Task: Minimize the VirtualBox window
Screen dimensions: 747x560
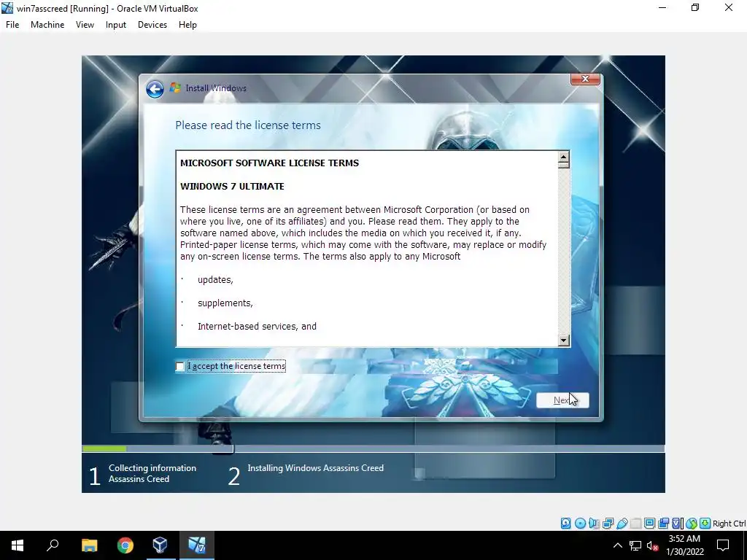Action: (662, 7)
